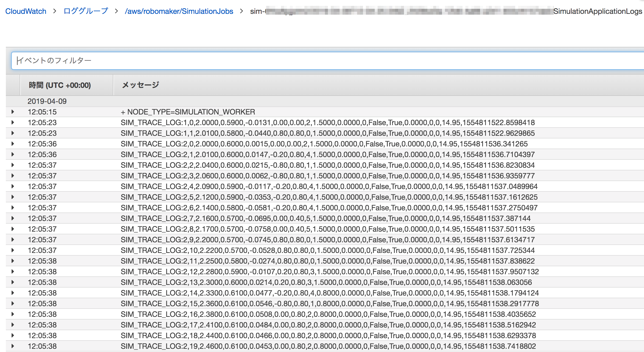The width and height of the screenshot is (644, 352).
Task: Expand the NODE_TYPE=SIMULATION_WORKER log event
Action: (x=13, y=112)
